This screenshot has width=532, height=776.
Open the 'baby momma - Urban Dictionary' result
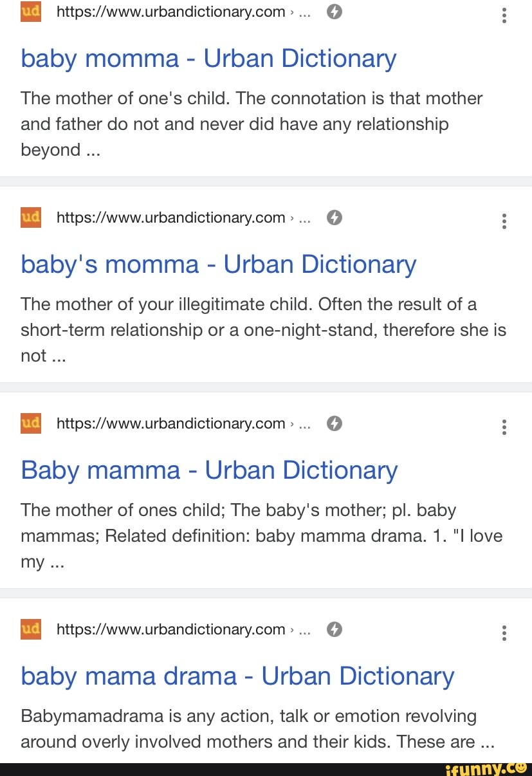tap(208, 59)
